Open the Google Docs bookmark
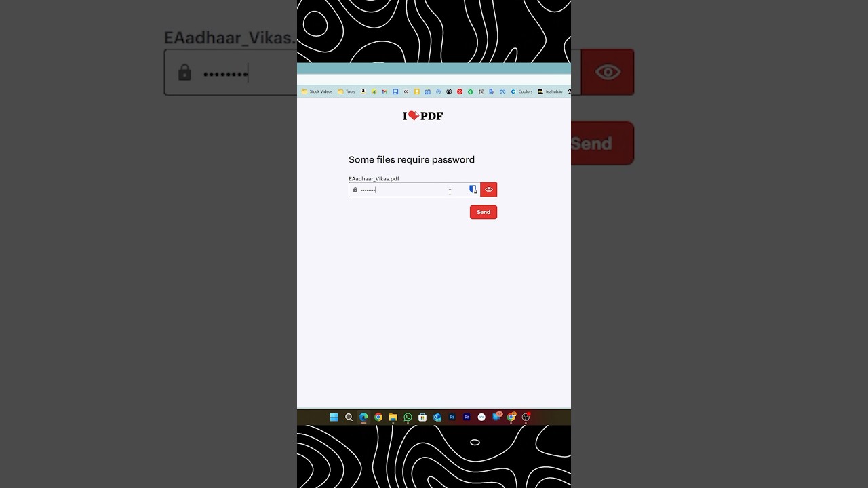The image size is (868, 488). pyautogui.click(x=395, y=91)
